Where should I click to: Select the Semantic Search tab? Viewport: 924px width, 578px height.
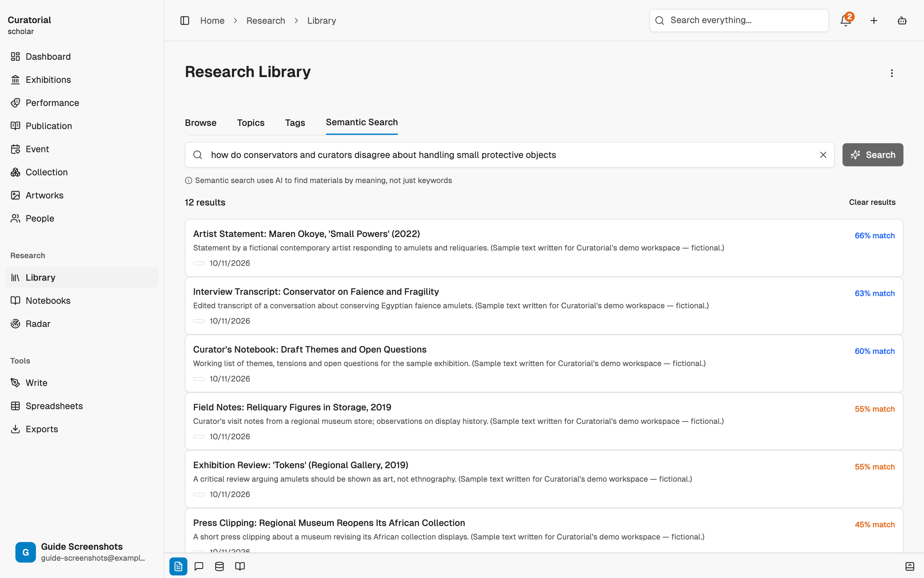[362, 122]
